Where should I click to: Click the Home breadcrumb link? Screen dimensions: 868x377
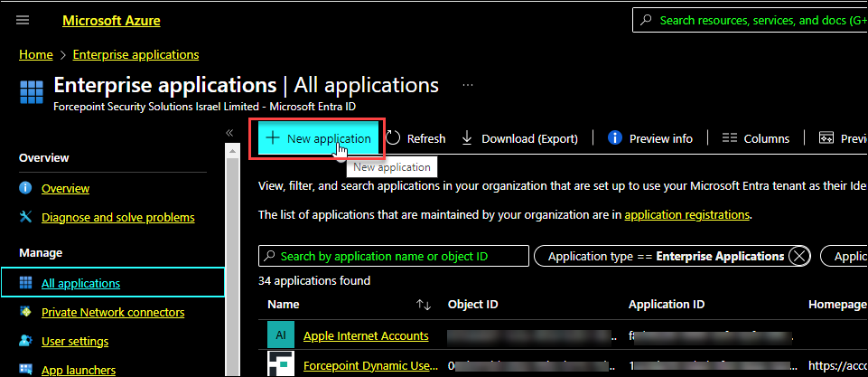pyautogui.click(x=35, y=54)
